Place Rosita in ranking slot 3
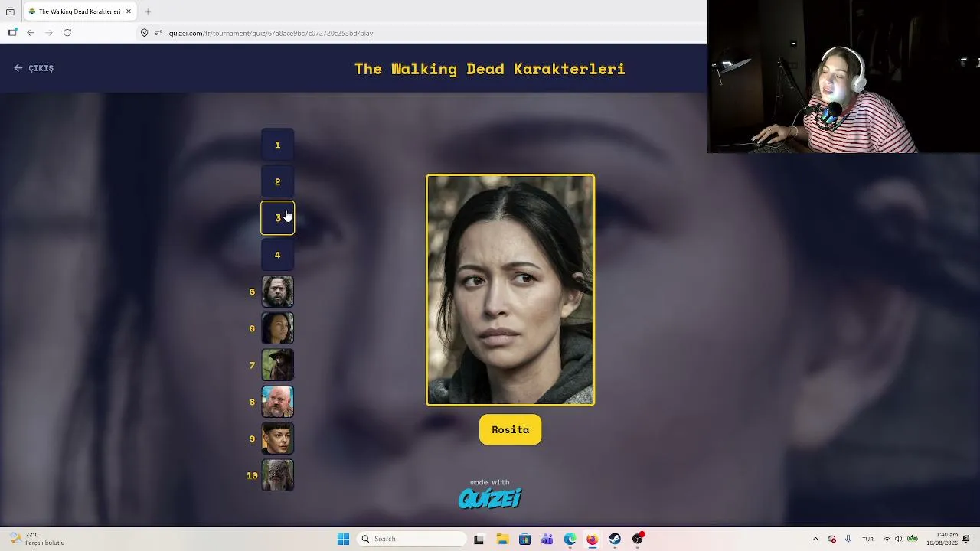The image size is (980, 551). click(x=278, y=218)
